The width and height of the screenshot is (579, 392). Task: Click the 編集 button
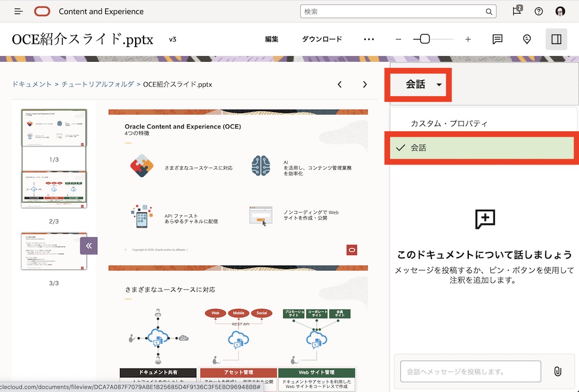coord(272,39)
